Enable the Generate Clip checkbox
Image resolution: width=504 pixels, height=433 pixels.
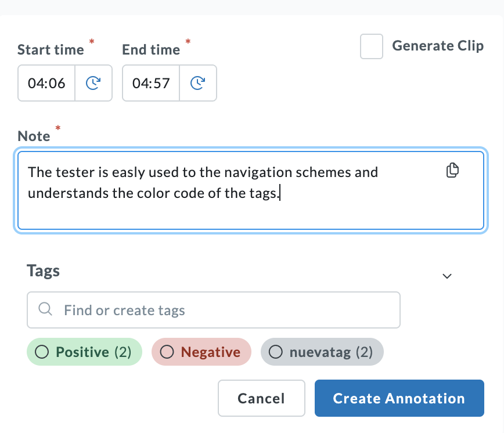tap(371, 46)
